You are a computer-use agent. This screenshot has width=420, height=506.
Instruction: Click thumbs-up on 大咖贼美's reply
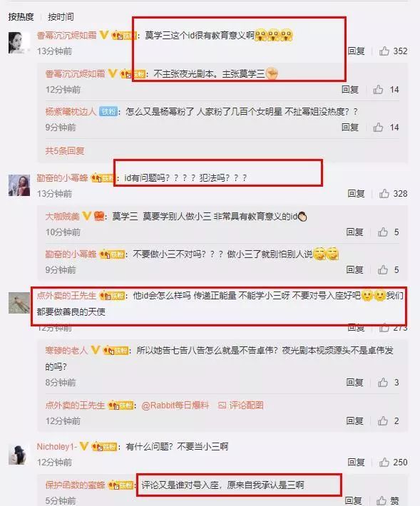pos(382,232)
